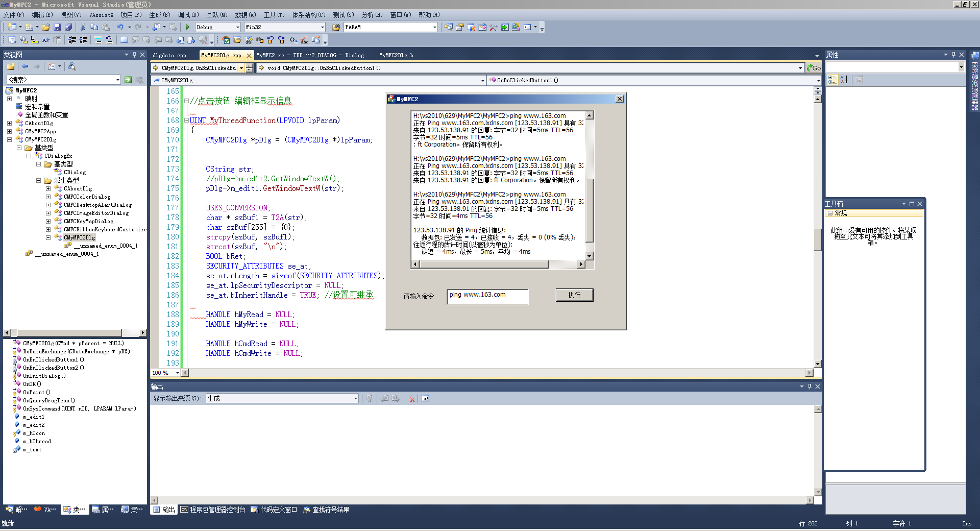Comment out the selected lines
The width and height of the screenshot is (980, 531).
[x=98, y=40]
